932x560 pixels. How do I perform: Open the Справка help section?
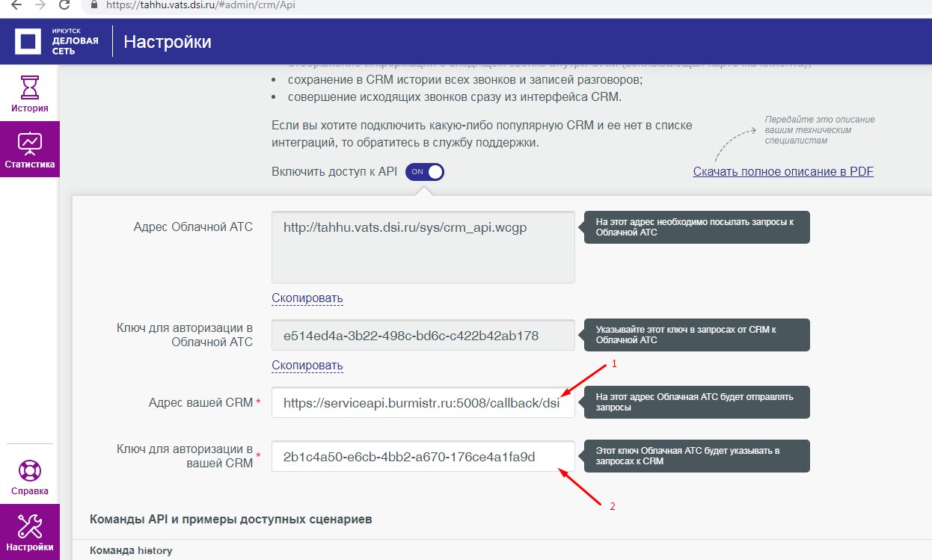(x=29, y=477)
